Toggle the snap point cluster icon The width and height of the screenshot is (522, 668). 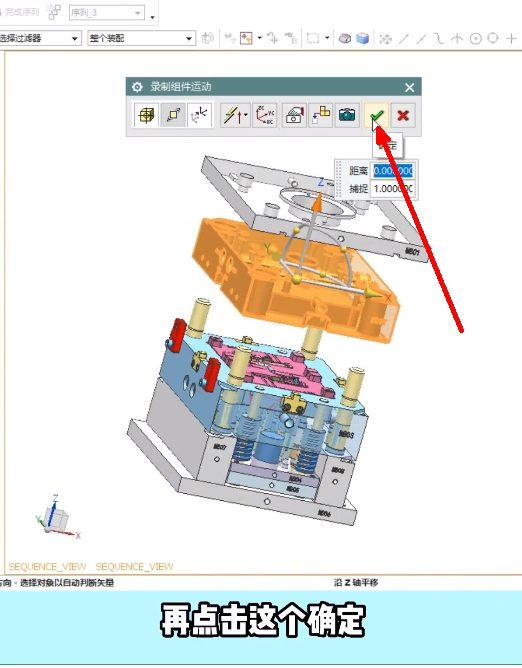pos(386,39)
